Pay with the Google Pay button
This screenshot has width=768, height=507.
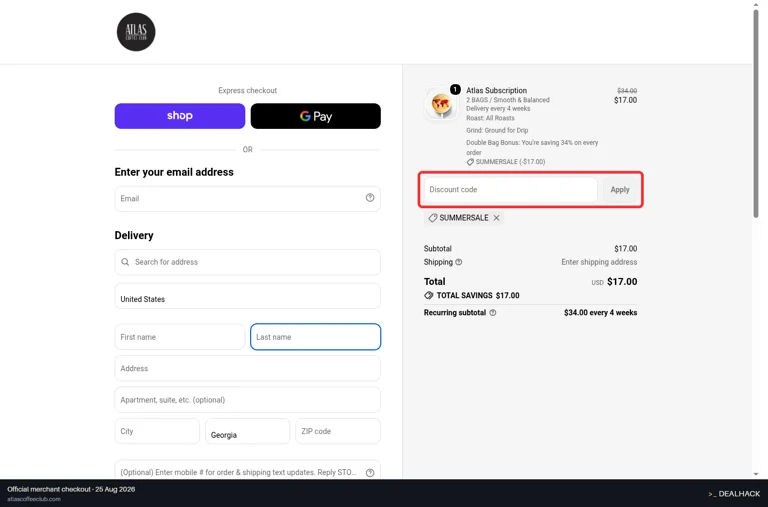pyautogui.click(x=315, y=116)
